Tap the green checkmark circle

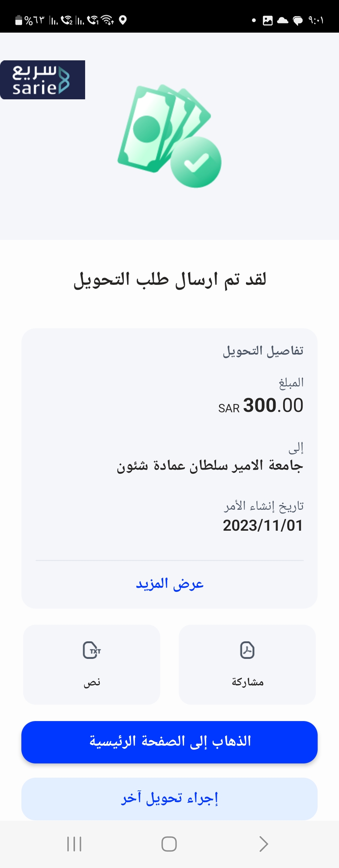click(x=196, y=162)
